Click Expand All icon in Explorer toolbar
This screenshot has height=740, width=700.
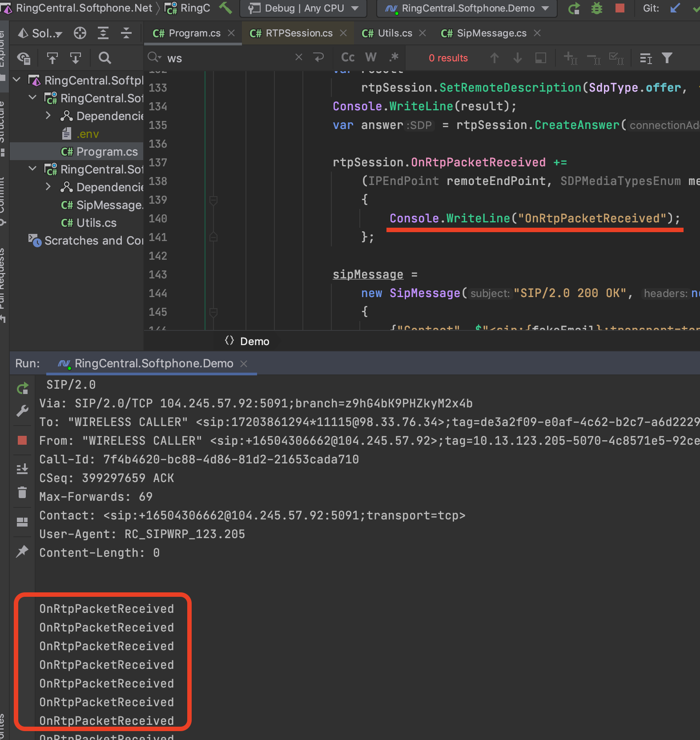click(103, 33)
